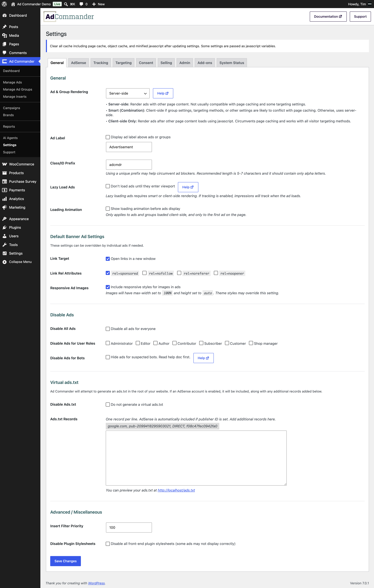Screen dimensions: 374x588
Task: Click Help button for Disable Ads for Bots
Action: [x=204, y=358]
